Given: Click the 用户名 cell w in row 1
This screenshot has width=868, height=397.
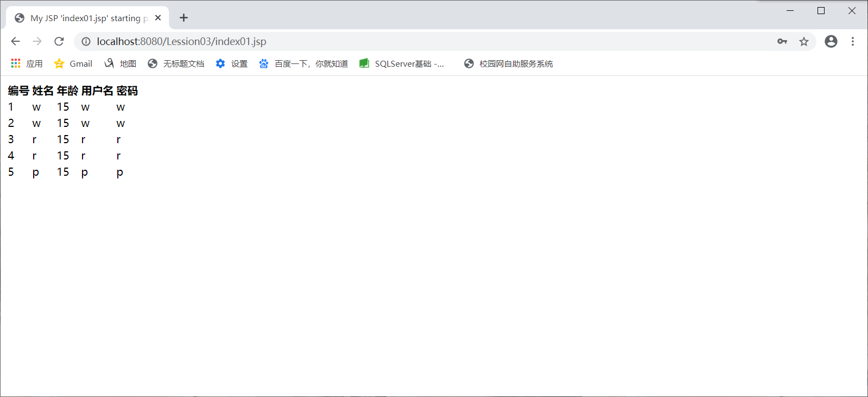Looking at the screenshot, I should (85, 107).
